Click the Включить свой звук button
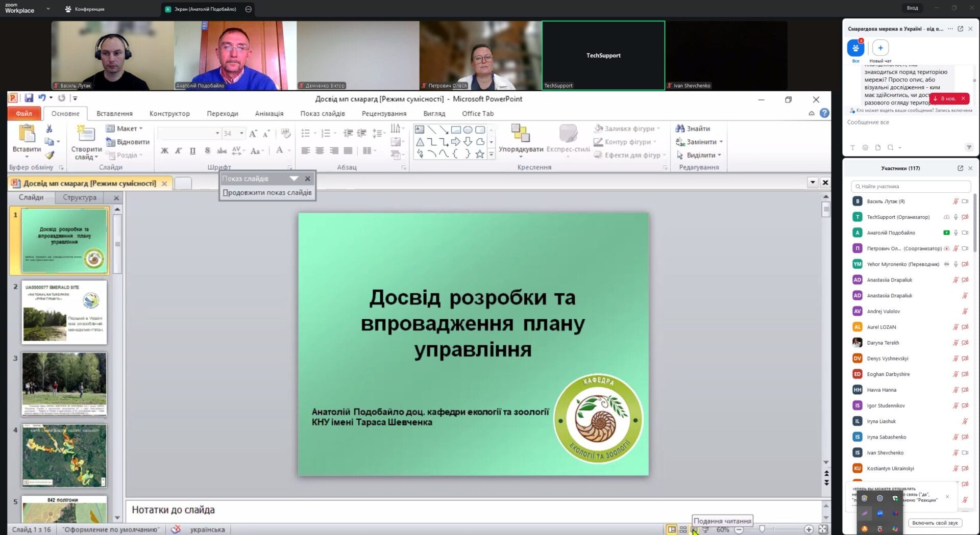This screenshot has width=980, height=535. [x=935, y=523]
